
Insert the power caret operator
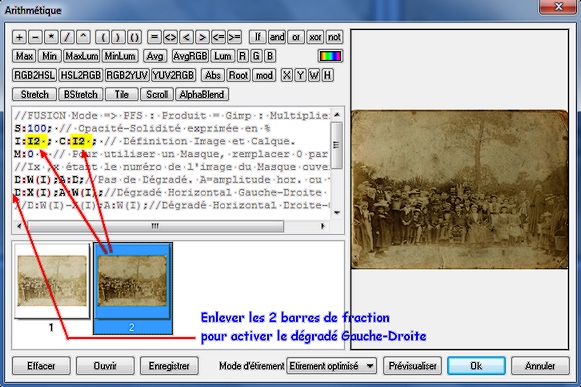83,37
